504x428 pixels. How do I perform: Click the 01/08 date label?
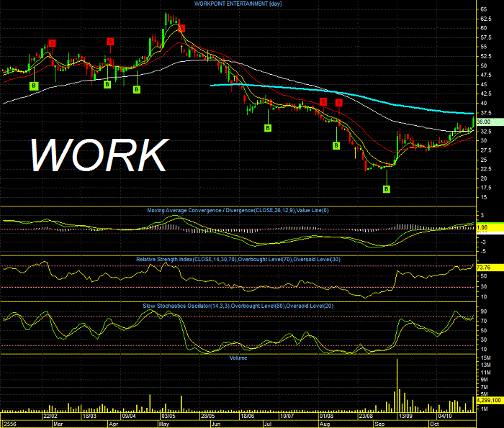pyautogui.click(x=326, y=416)
